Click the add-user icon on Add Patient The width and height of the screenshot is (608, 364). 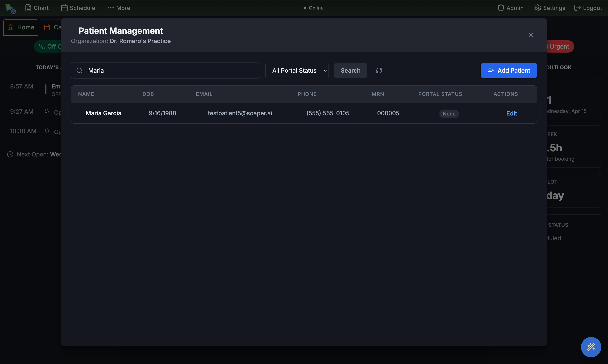pyautogui.click(x=491, y=71)
